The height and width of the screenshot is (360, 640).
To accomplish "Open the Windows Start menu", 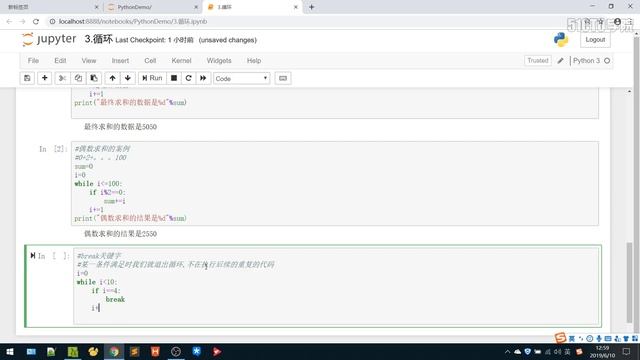I will pyautogui.click(x=10, y=351).
